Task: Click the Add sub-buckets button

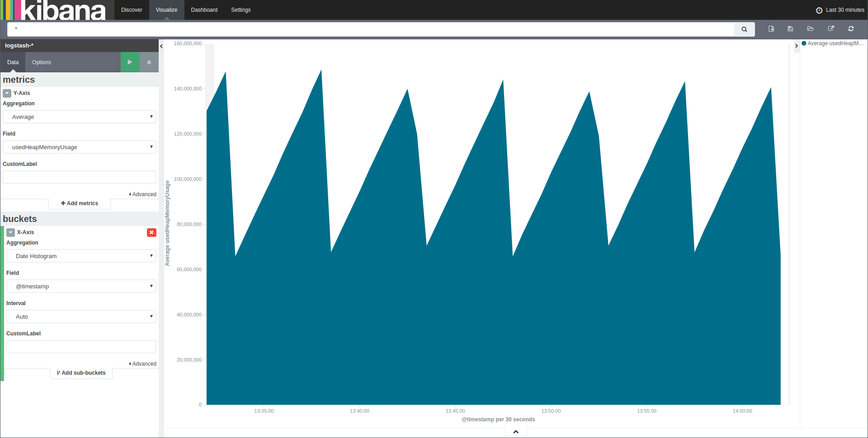Action: [x=81, y=373]
